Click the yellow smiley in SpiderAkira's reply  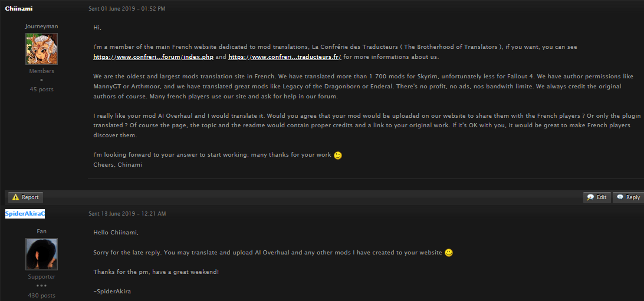coord(449,253)
